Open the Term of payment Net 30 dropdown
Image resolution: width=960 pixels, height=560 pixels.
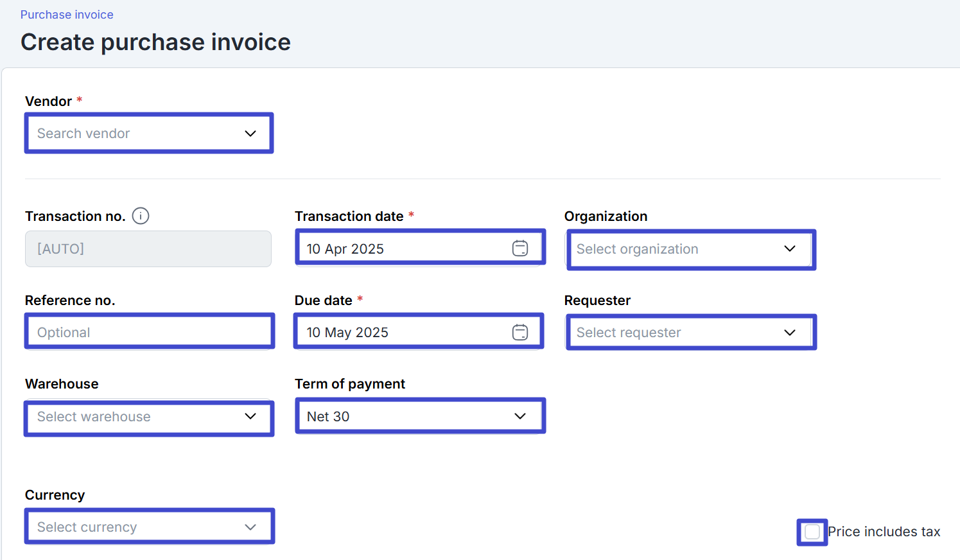pyautogui.click(x=421, y=416)
